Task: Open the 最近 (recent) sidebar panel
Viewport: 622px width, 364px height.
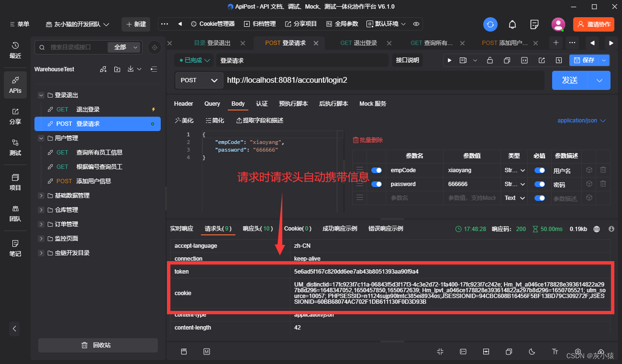Action: pyautogui.click(x=15, y=50)
